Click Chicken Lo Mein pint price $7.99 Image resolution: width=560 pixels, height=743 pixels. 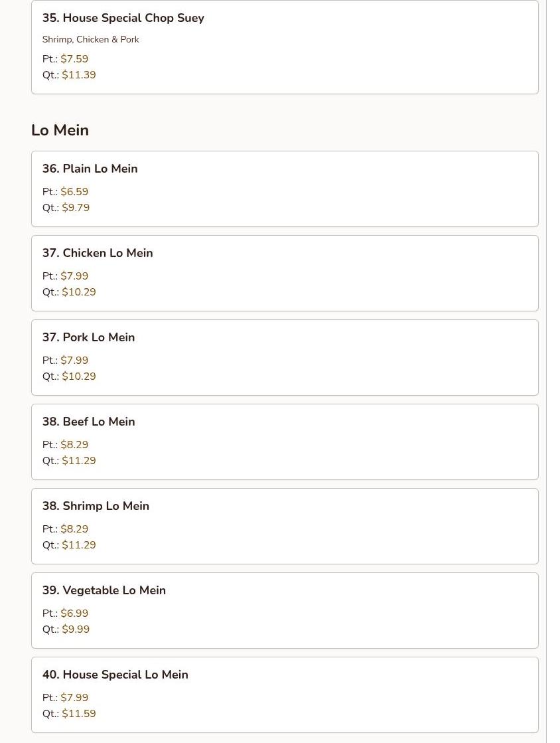tap(74, 276)
